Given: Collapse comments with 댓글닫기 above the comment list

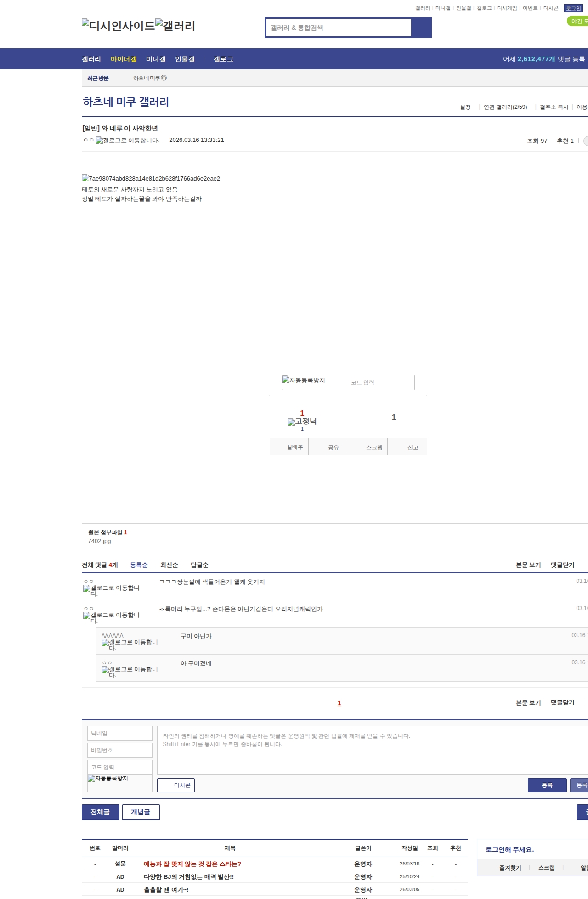Looking at the screenshot, I should click(562, 565).
